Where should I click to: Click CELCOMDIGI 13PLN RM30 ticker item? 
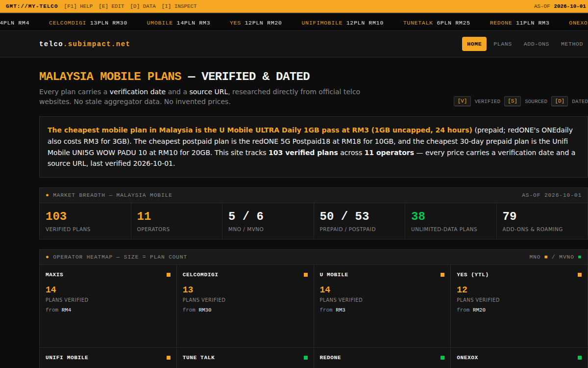[x=88, y=23]
